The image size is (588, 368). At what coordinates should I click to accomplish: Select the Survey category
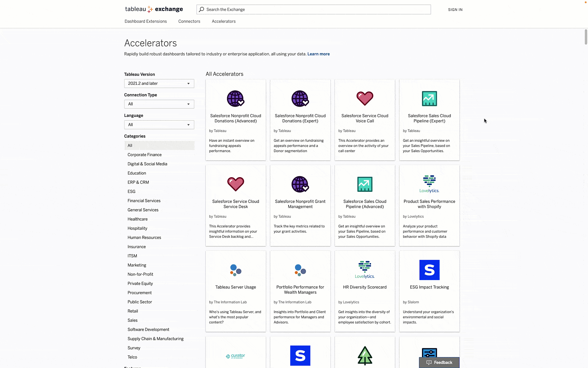point(134,348)
